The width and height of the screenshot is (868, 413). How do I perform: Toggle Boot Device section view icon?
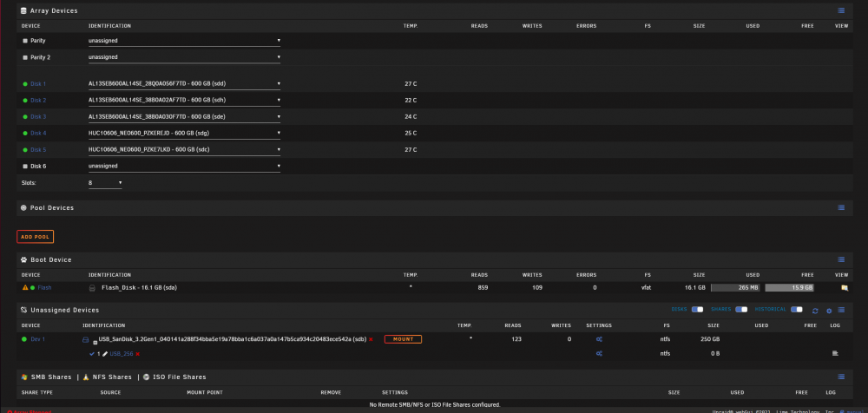point(841,259)
